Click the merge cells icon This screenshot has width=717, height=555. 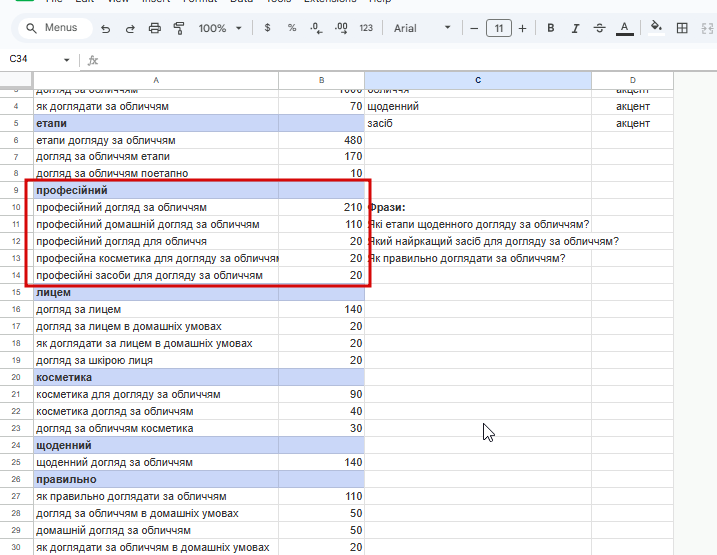pyautogui.click(x=707, y=28)
